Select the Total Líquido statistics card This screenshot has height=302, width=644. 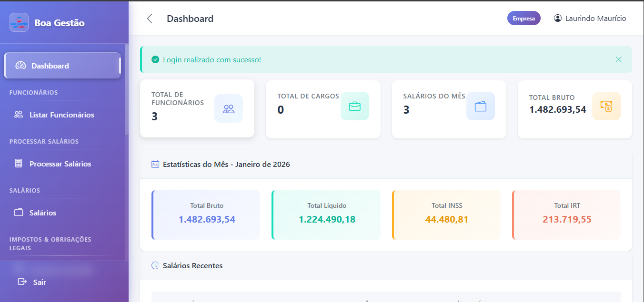click(x=326, y=214)
